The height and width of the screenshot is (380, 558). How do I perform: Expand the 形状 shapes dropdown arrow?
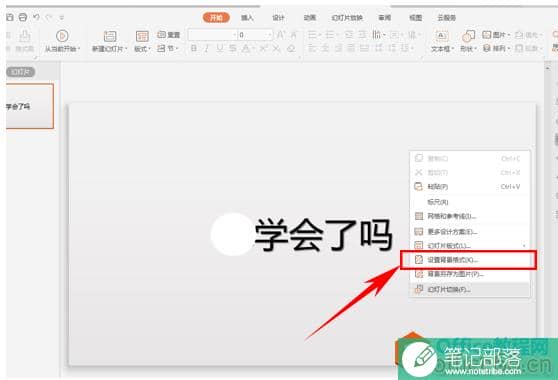(475, 49)
